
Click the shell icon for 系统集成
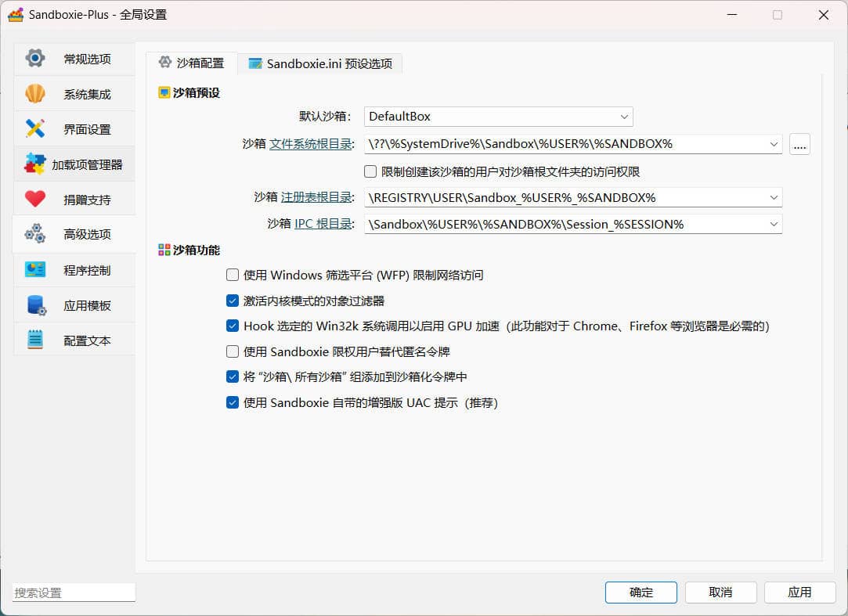[x=35, y=94]
